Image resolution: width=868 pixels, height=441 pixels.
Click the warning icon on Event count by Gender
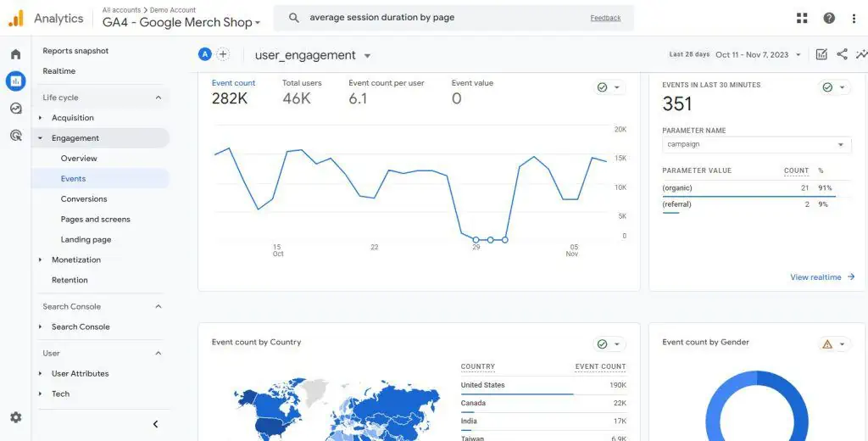tap(827, 344)
